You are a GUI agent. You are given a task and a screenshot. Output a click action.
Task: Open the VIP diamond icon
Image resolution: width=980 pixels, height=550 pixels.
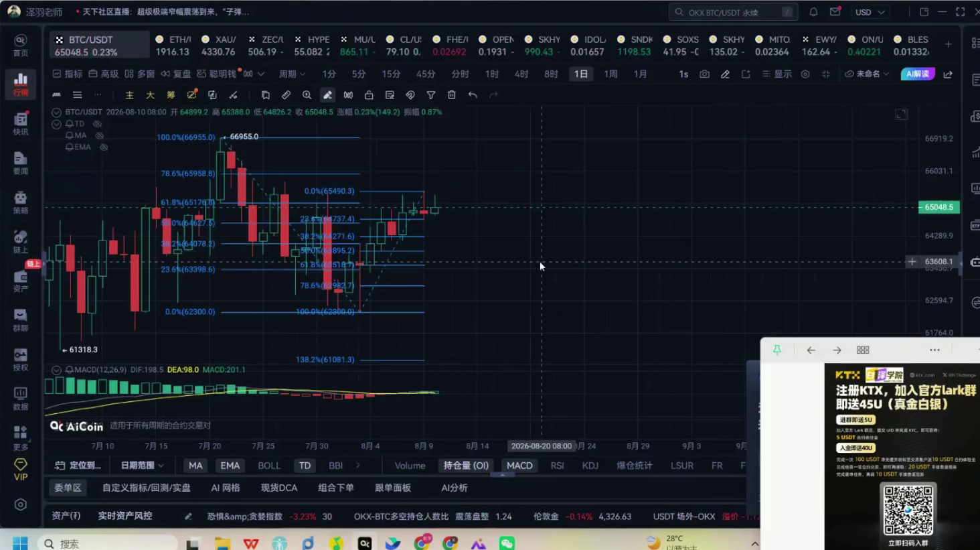coord(21,470)
